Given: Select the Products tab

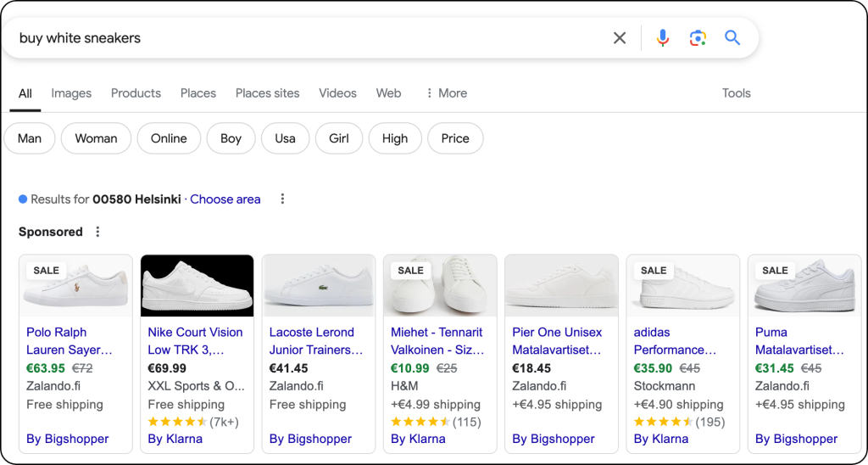Looking at the screenshot, I should click(136, 93).
